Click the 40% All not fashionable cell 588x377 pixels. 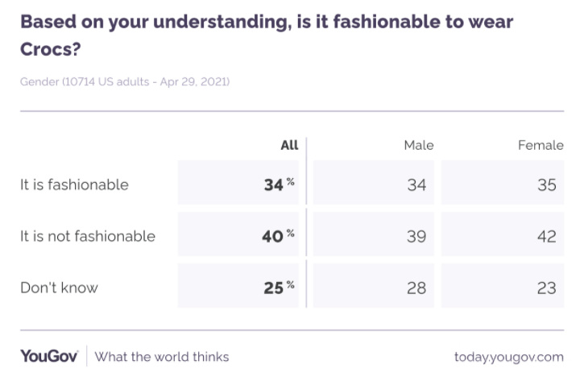click(x=279, y=236)
